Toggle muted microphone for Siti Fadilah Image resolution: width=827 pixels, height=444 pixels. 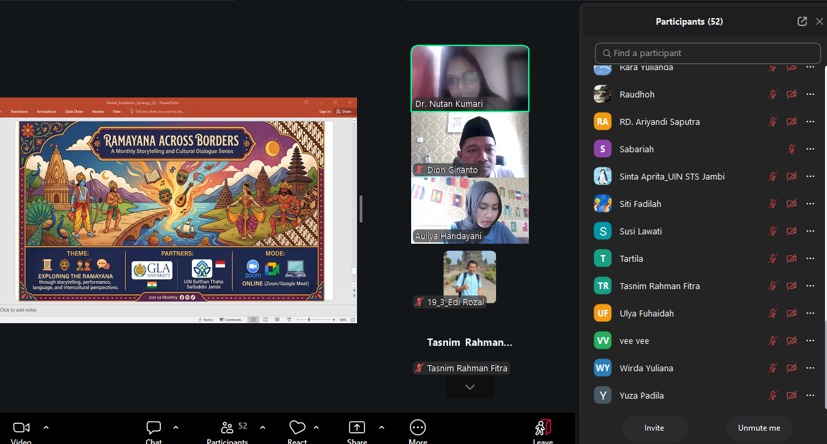[772, 204]
